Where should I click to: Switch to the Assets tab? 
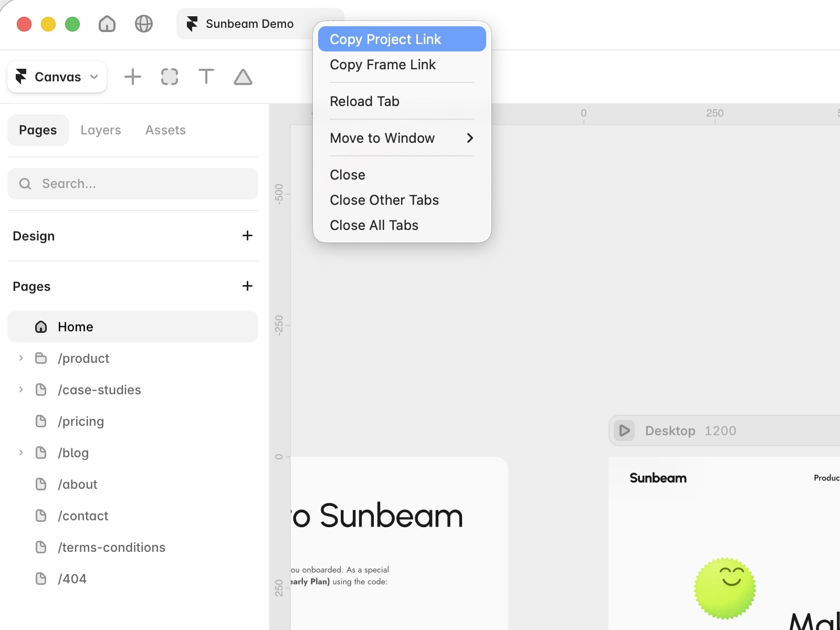point(165,130)
